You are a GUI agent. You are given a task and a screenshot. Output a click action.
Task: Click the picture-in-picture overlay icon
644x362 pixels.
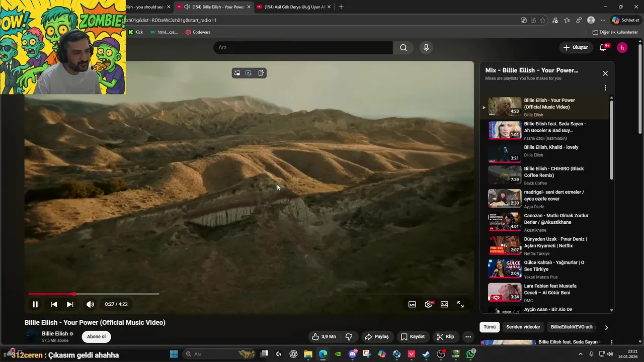coord(237,73)
